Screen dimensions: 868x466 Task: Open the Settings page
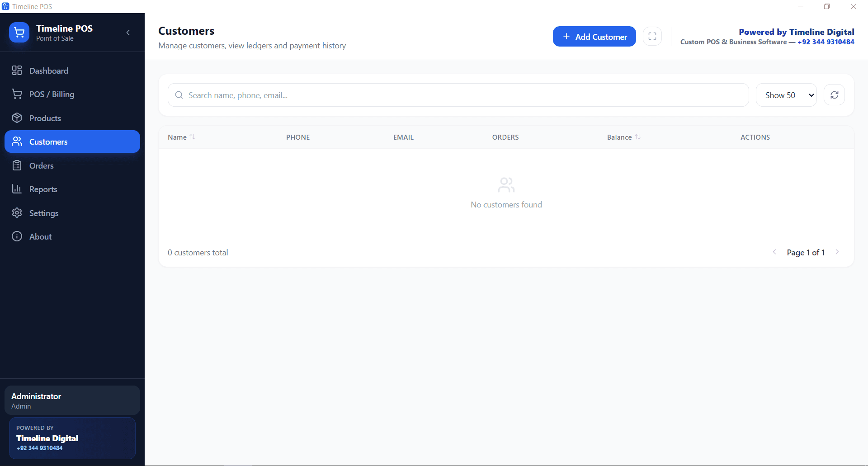point(44,213)
